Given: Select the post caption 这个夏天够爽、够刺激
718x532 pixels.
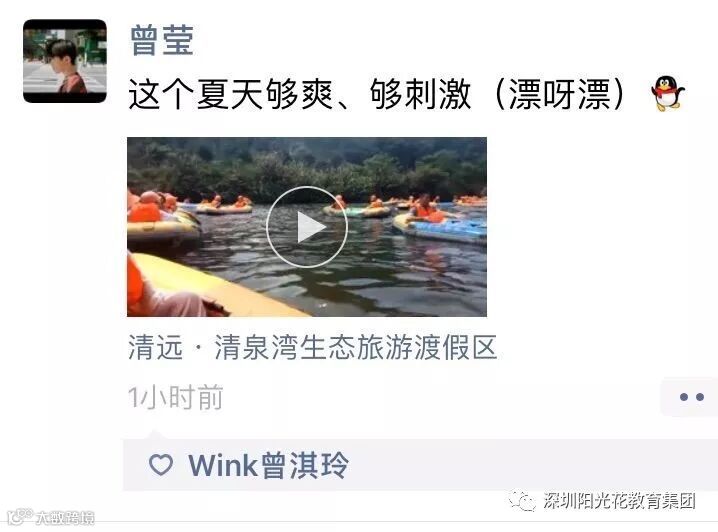Looking at the screenshot, I should point(299,94).
